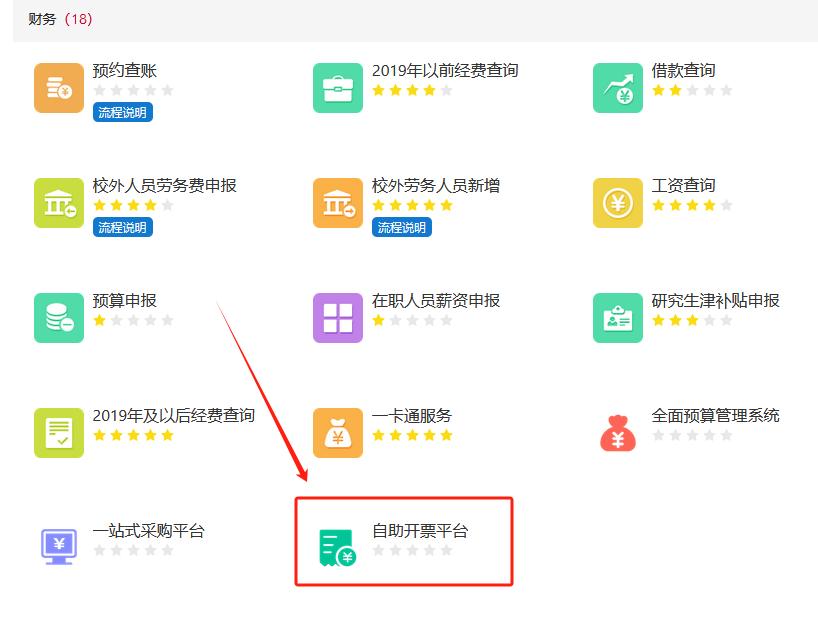Open the 研究生津补贴申报 ID card icon

coord(618,318)
